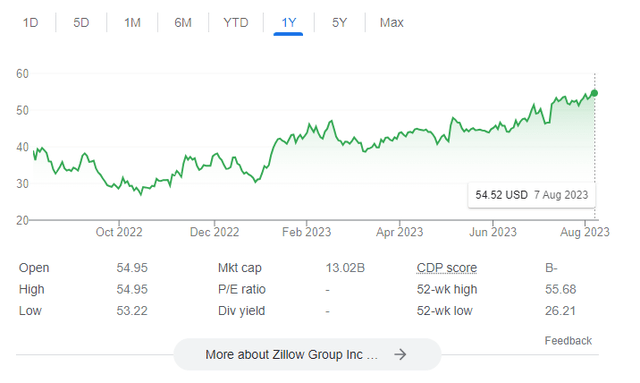Screen dimensions: 640x383
Task: Click the 52-wk low label
Action: (x=444, y=311)
